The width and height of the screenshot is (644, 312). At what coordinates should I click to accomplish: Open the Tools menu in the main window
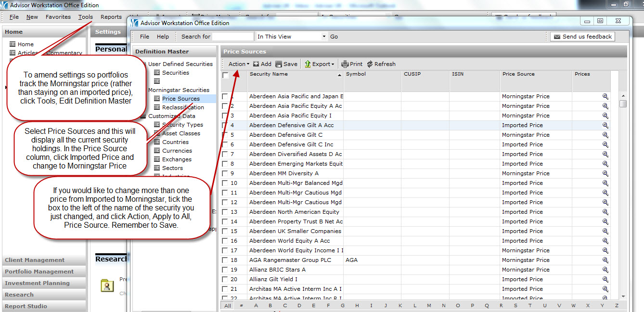point(86,17)
